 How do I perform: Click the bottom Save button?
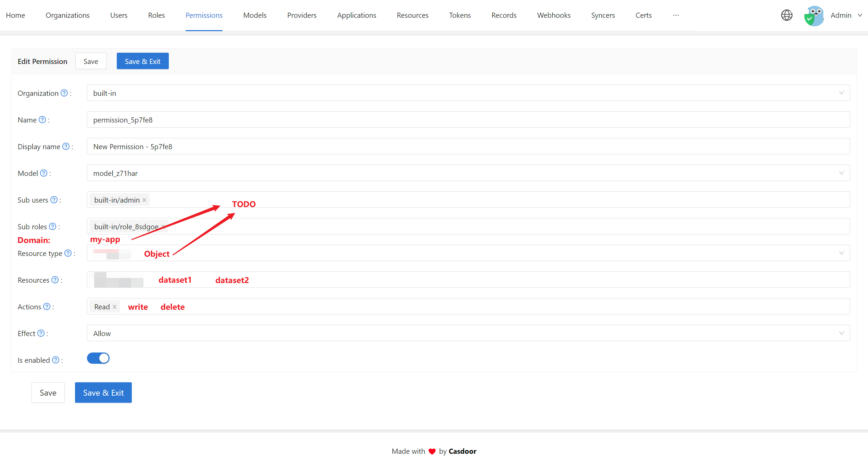click(x=48, y=393)
